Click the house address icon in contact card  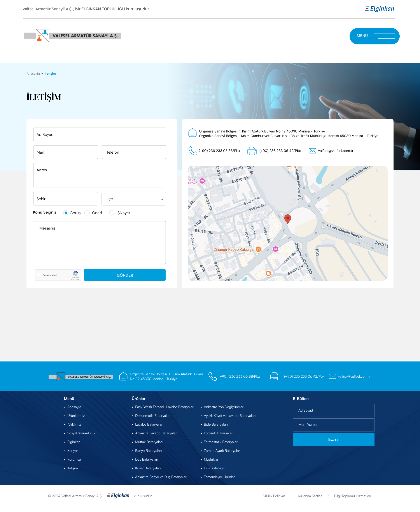192,133
